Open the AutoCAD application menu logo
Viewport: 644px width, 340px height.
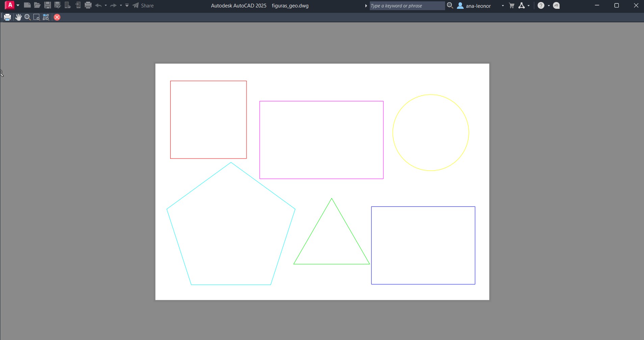[10, 5]
